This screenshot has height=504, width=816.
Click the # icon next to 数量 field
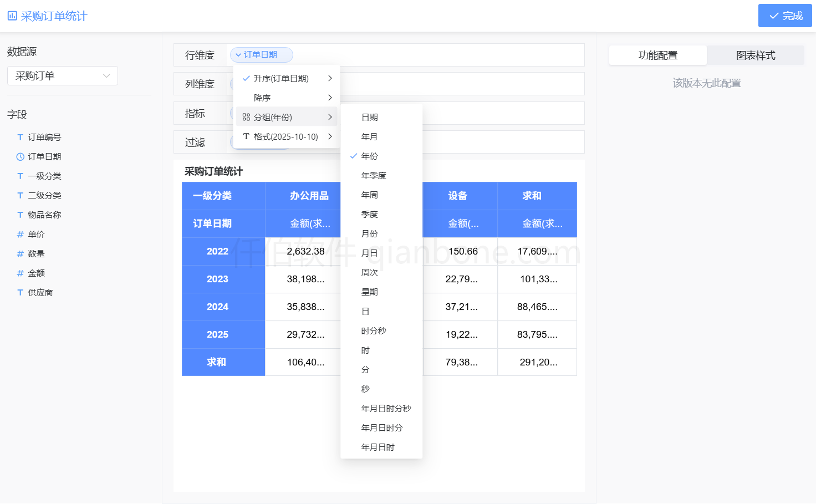click(x=20, y=253)
